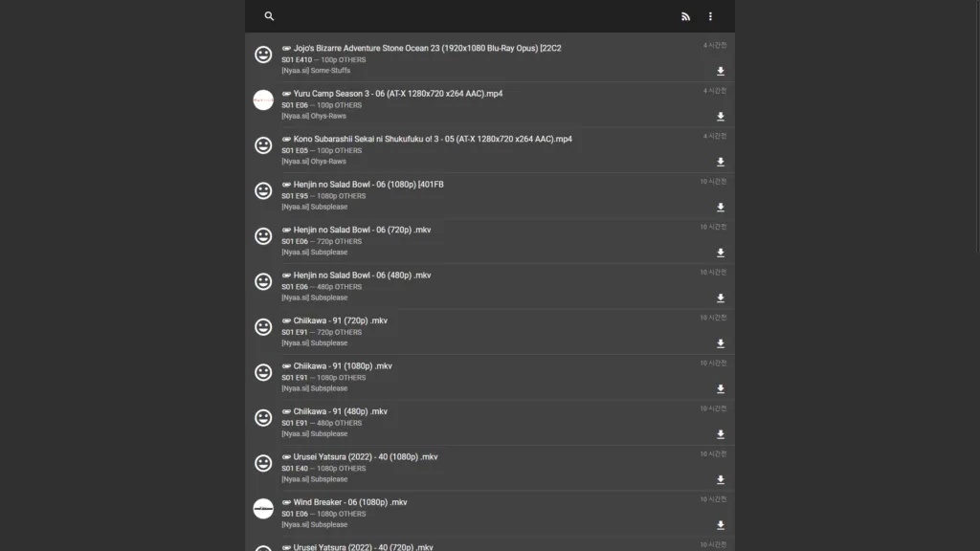
Task: Click the Ohys-Raws circular avatar for Yuru Camp
Action: tap(262, 100)
